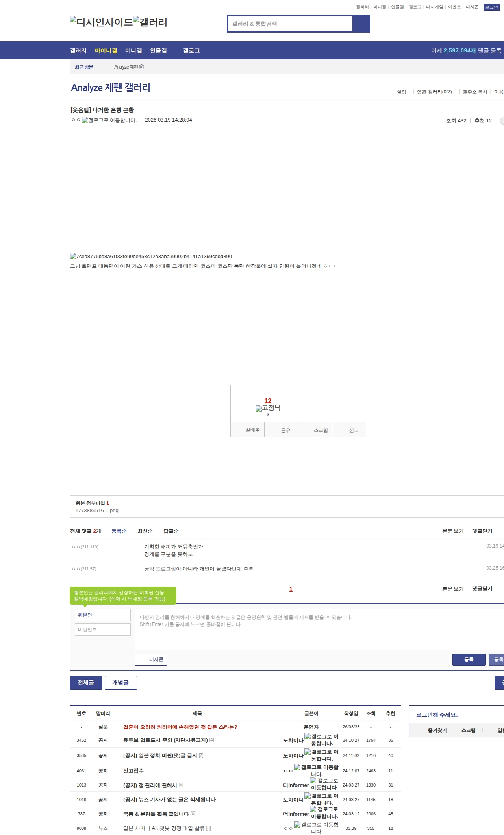Sort comments by 등록순
The image size is (504, 835).
coord(119,531)
